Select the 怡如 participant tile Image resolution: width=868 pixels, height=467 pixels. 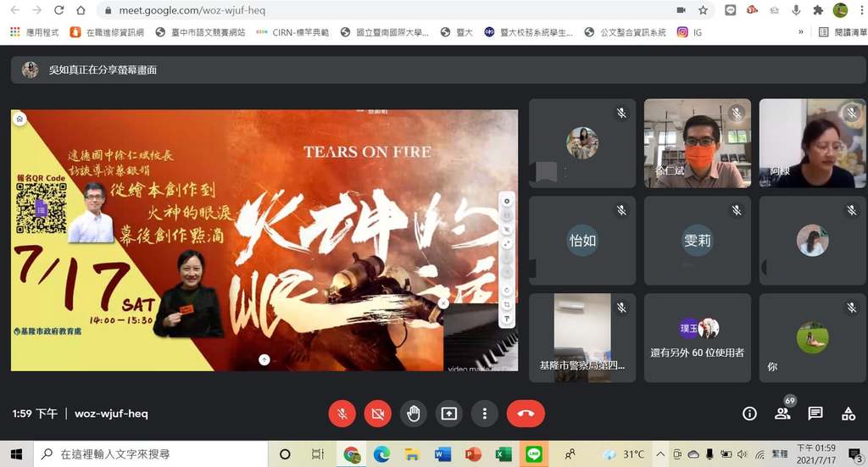coord(582,240)
